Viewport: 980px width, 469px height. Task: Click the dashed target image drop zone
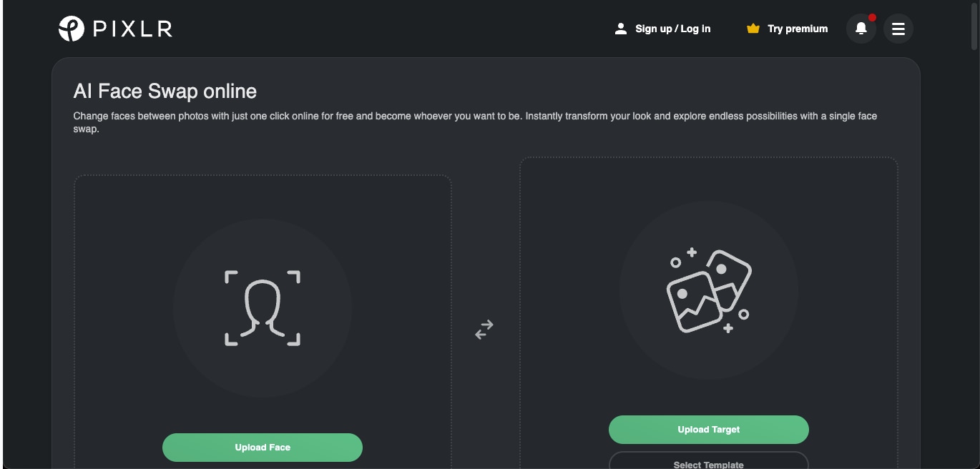point(709,313)
